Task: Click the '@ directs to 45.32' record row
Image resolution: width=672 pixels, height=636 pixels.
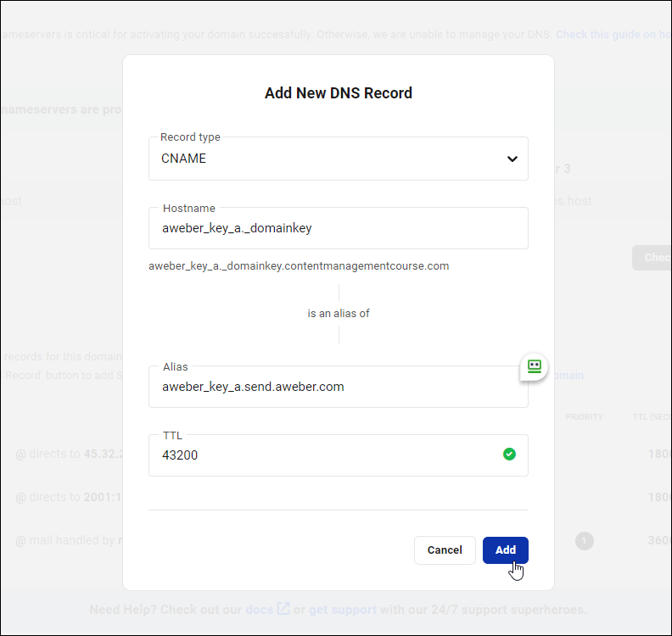Action: (69, 454)
